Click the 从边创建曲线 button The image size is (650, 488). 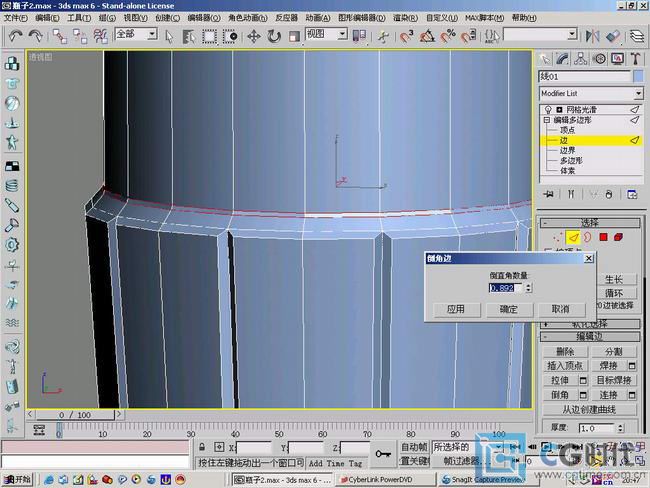[589, 410]
